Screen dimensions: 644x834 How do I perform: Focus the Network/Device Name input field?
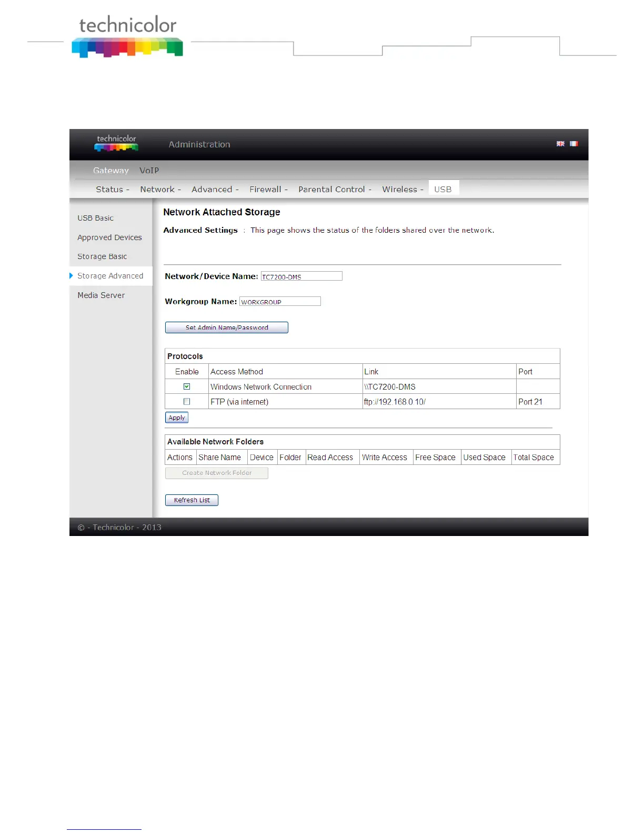point(301,276)
